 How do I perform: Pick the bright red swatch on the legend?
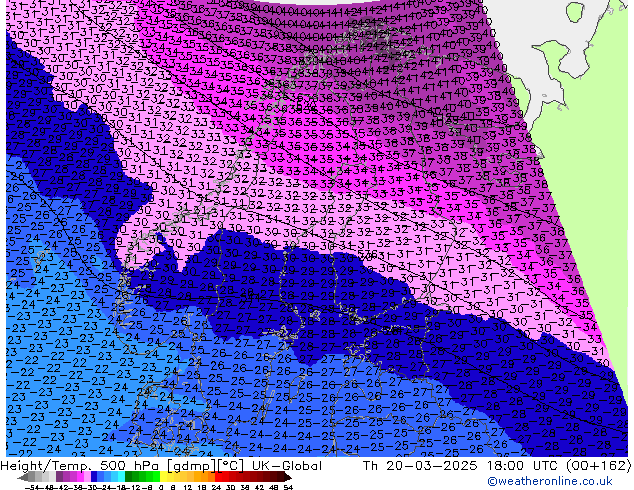pyautogui.click(x=218, y=478)
